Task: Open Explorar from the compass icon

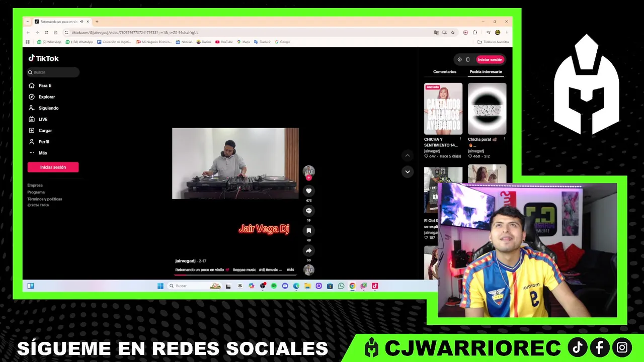Action: pos(32,97)
